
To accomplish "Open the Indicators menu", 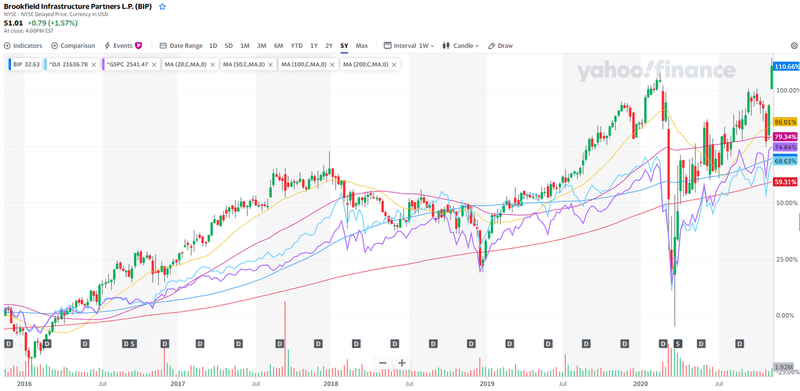I will (x=23, y=45).
